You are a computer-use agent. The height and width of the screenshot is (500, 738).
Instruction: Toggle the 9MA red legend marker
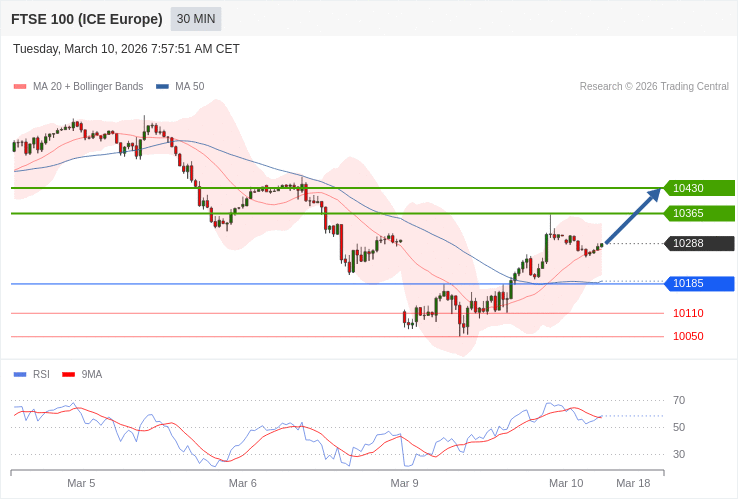point(68,375)
